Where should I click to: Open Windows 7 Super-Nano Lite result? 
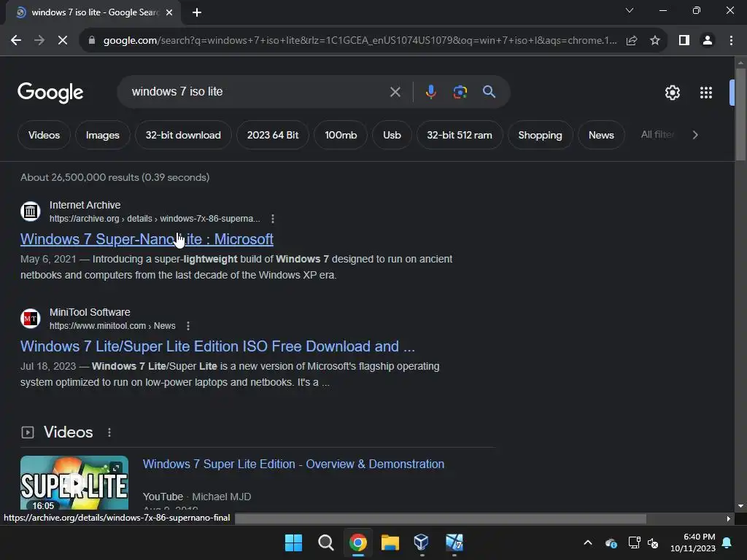pos(147,239)
